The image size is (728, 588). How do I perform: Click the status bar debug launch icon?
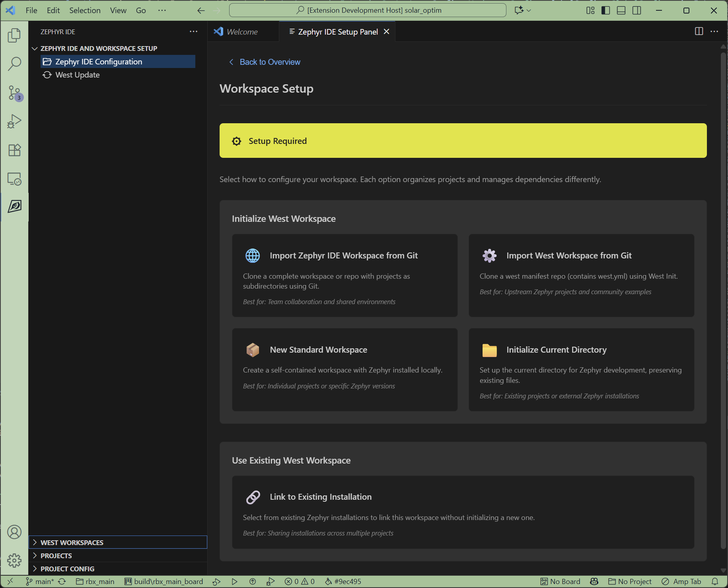pyautogui.click(x=271, y=581)
